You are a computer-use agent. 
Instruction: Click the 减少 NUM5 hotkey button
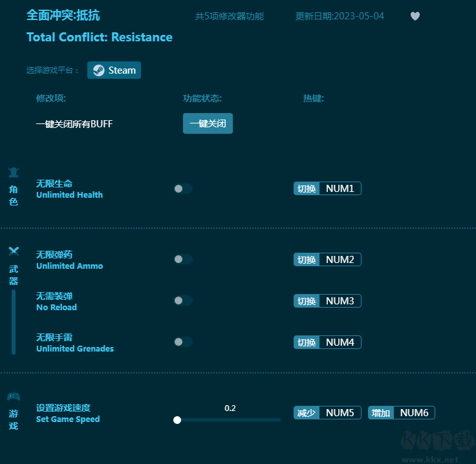pyautogui.click(x=327, y=413)
